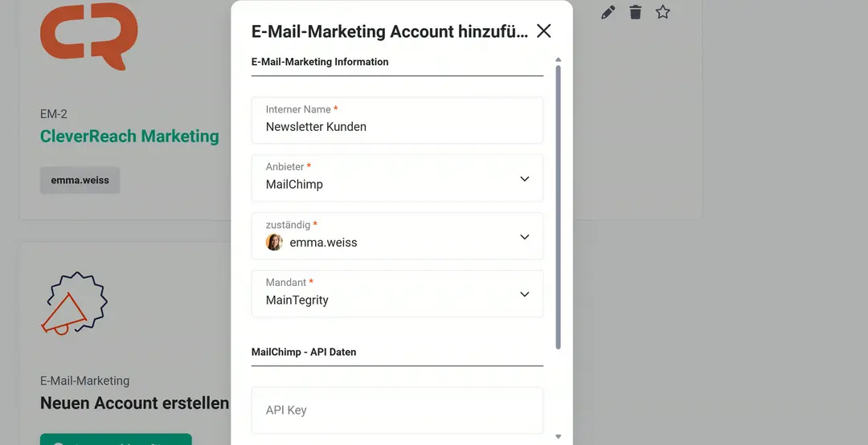Click the dialog scrollbar up arrow
The width and height of the screenshot is (868, 445).
click(x=558, y=59)
